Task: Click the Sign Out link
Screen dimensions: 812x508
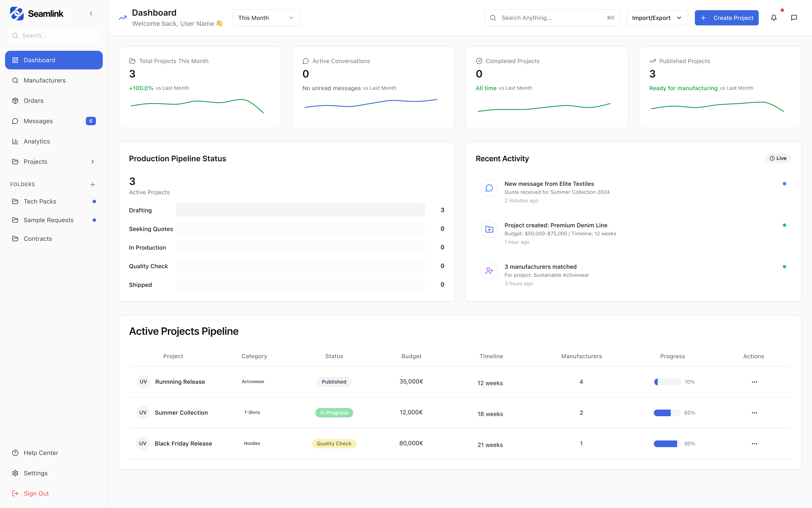Action: (x=36, y=493)
